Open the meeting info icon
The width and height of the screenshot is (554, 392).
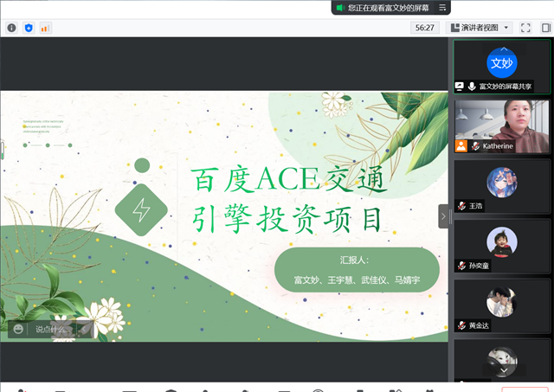(x=11, y=28)
